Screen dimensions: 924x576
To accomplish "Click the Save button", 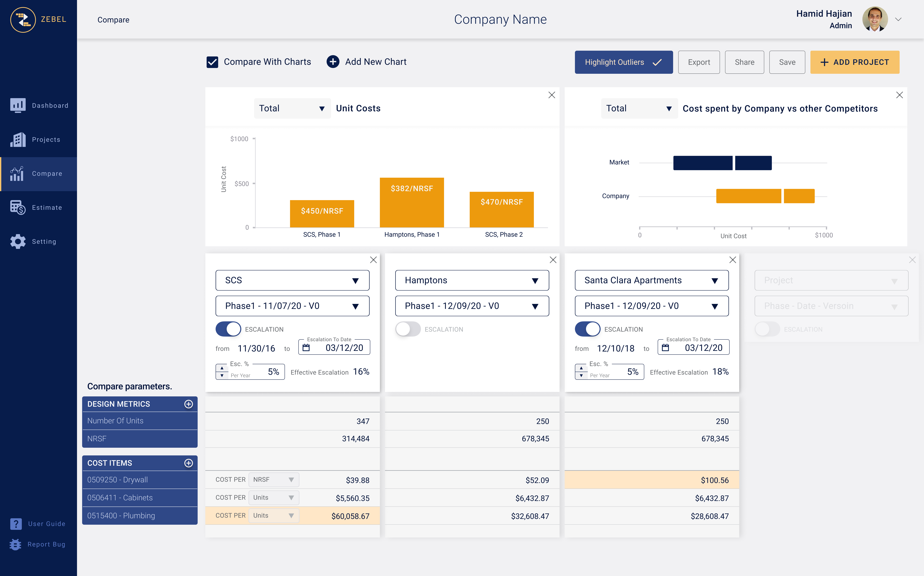I will pos(787,62).
